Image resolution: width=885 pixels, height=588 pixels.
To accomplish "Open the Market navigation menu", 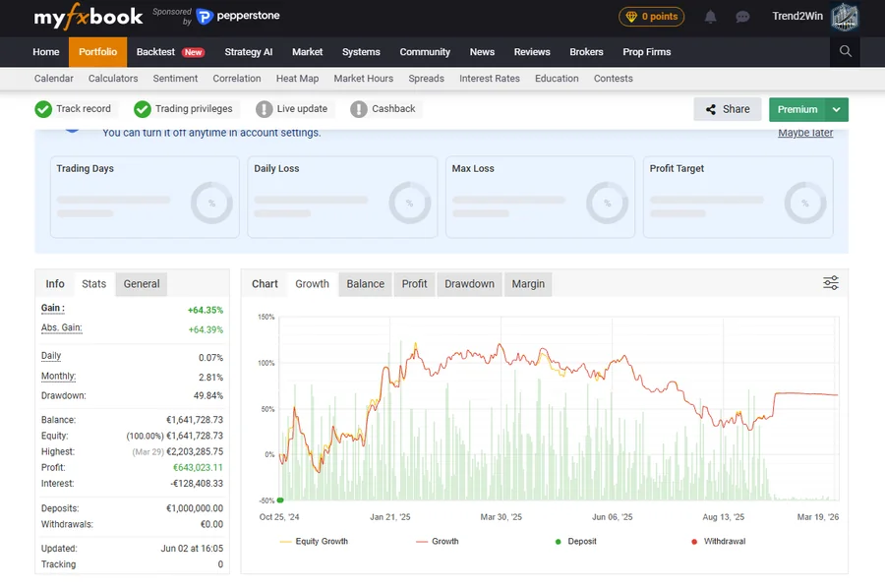I will pos(307,52).
